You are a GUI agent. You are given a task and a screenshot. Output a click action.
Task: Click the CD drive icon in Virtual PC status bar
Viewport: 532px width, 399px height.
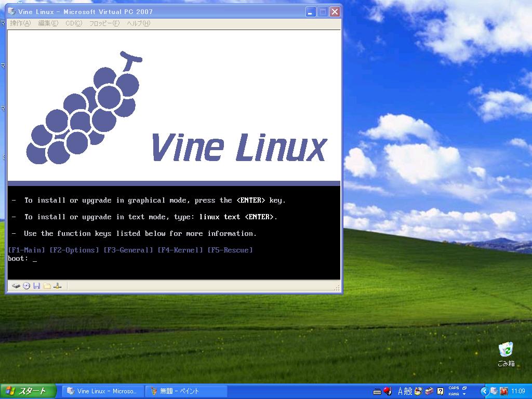point(26,286)
